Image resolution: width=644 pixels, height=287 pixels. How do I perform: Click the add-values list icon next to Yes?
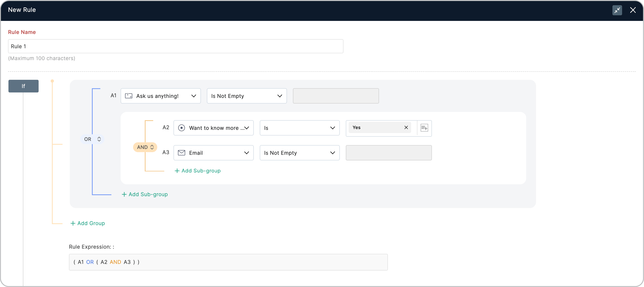(x=424, y=128)
